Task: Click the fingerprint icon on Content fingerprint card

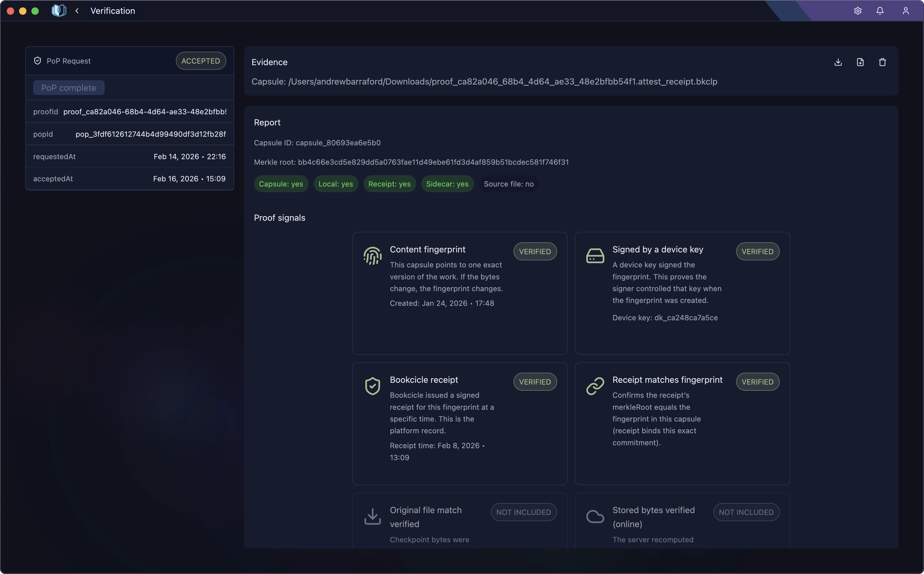Action: (372, 256)
